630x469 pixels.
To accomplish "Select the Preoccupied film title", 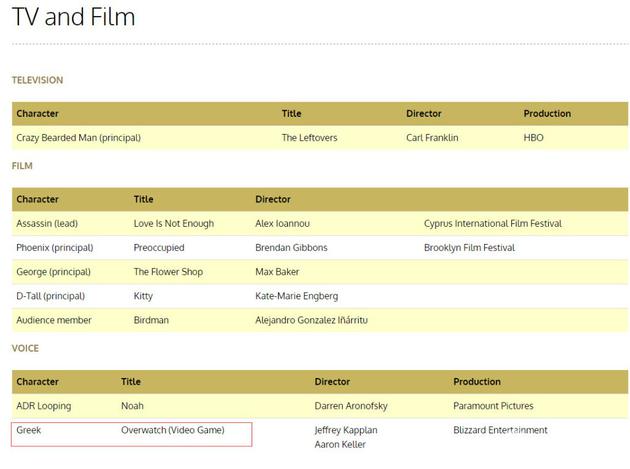I will (159, 248).
